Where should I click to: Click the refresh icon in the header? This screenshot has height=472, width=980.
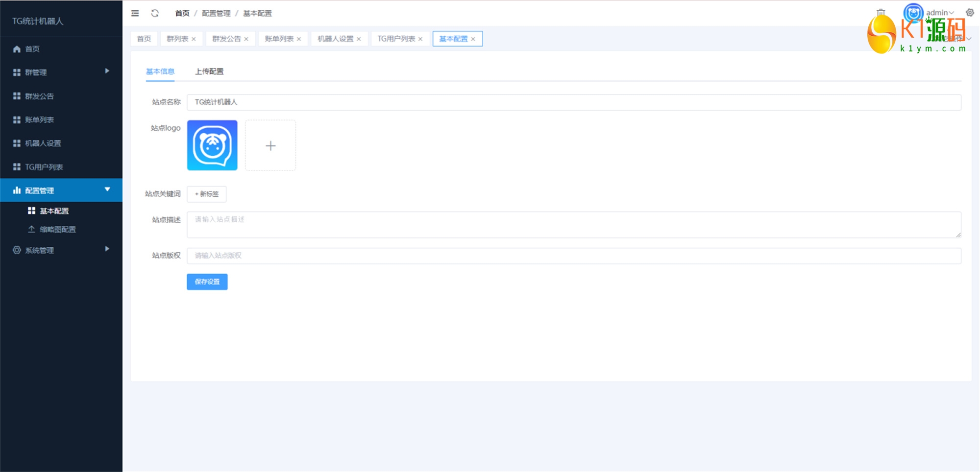[x=155, y=13]
